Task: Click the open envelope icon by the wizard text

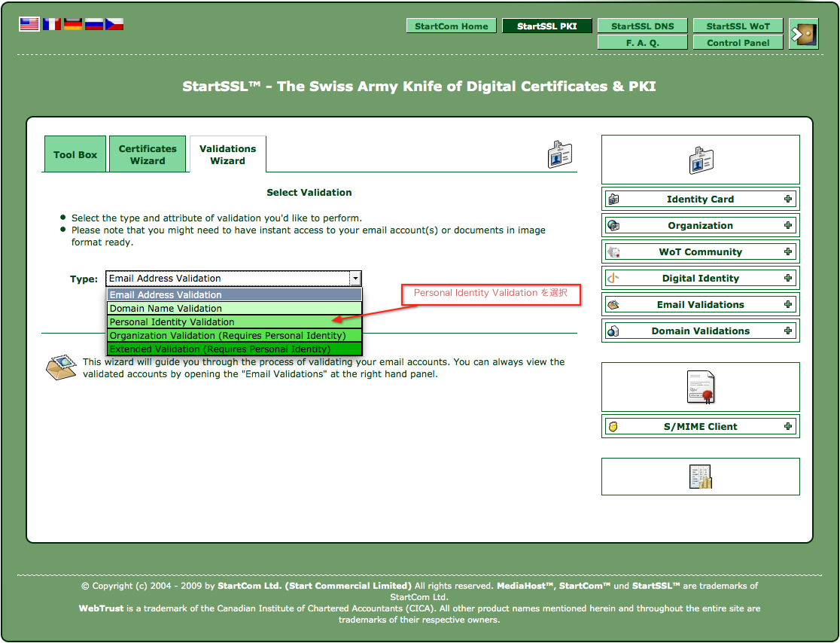Action: (x=60, y=367)
